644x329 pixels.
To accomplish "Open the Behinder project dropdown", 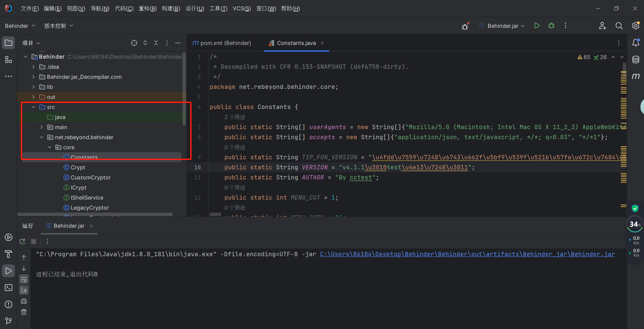I will click(20, 26).
